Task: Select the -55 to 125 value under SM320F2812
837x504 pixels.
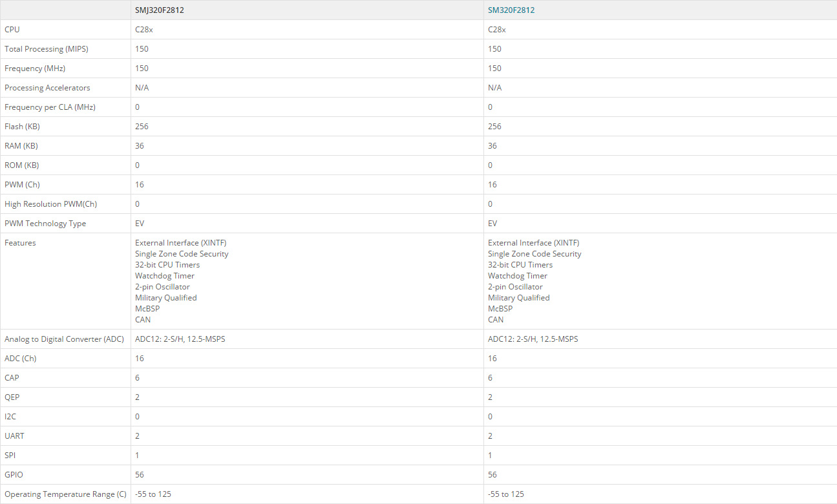Action: coord(506,494)
